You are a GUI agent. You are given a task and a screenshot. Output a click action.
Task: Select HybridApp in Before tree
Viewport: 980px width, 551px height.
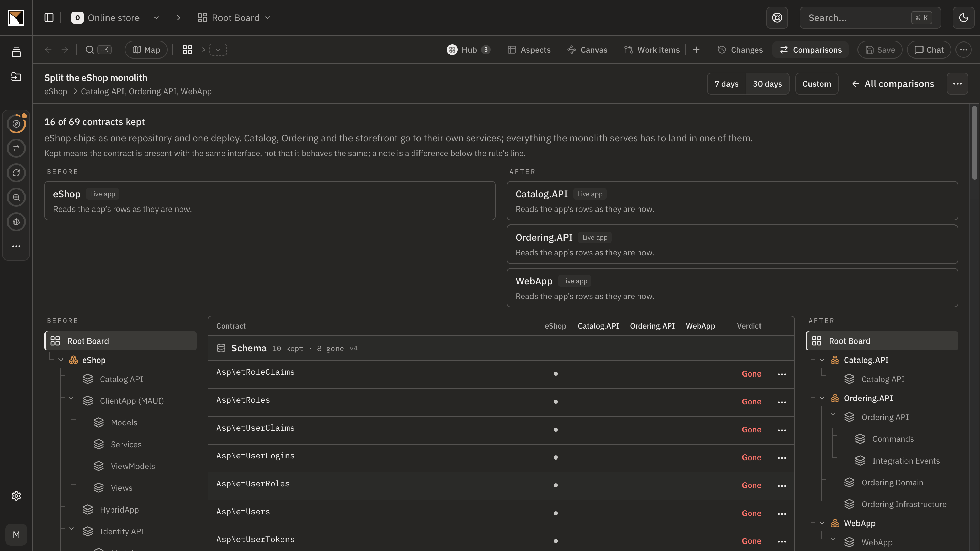(x=119, y=510)
